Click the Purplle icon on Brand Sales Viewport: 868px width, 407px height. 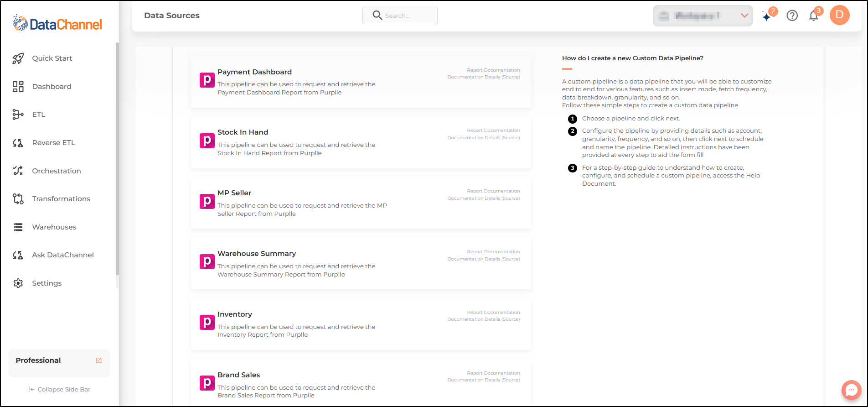coord(207,383)
